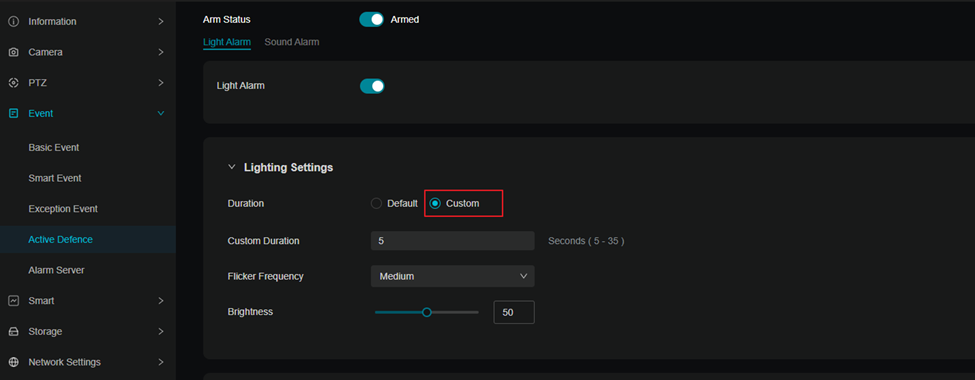Click the Storage sidebar icon
Screen dimensions: 975x380
click(13, 331)
